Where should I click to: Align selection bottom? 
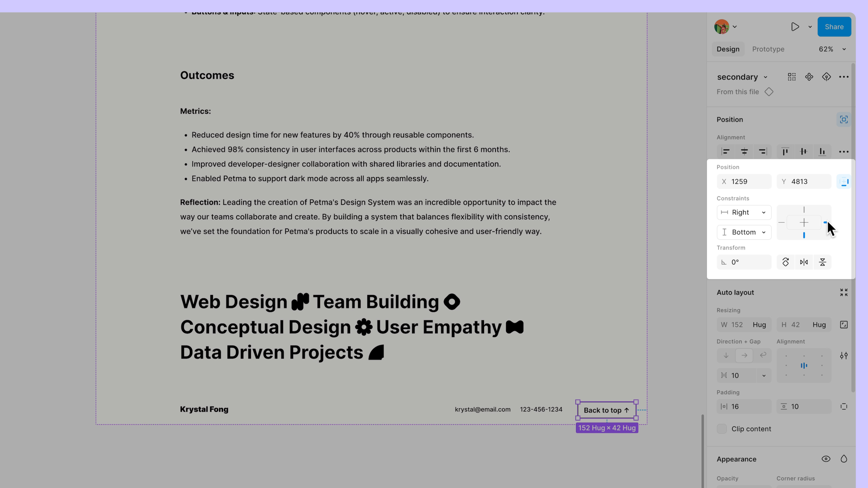click(822, 152)
